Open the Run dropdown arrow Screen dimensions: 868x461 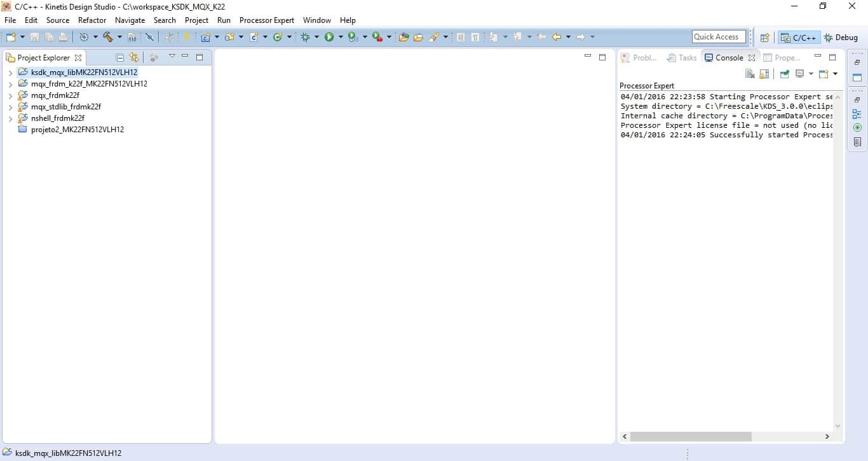tap(341, 37)
